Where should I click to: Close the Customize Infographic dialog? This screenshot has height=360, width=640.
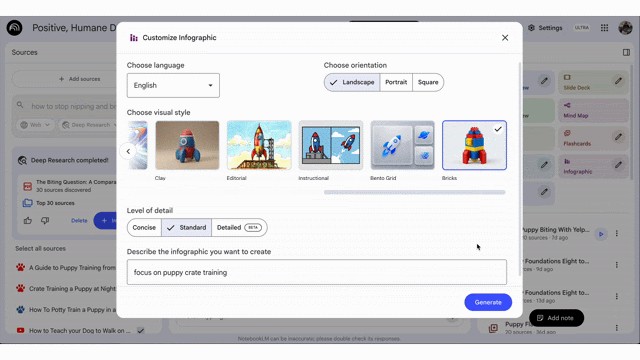coord(505,38)
